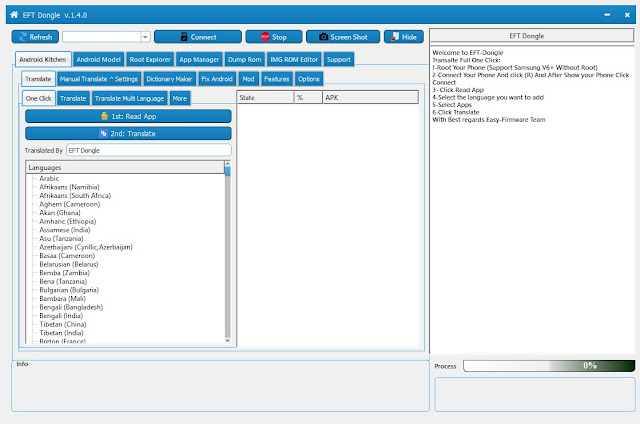Open the IMG ROM Editor tab
Viewport: 640px width, 424px height.
coord(294,60)
